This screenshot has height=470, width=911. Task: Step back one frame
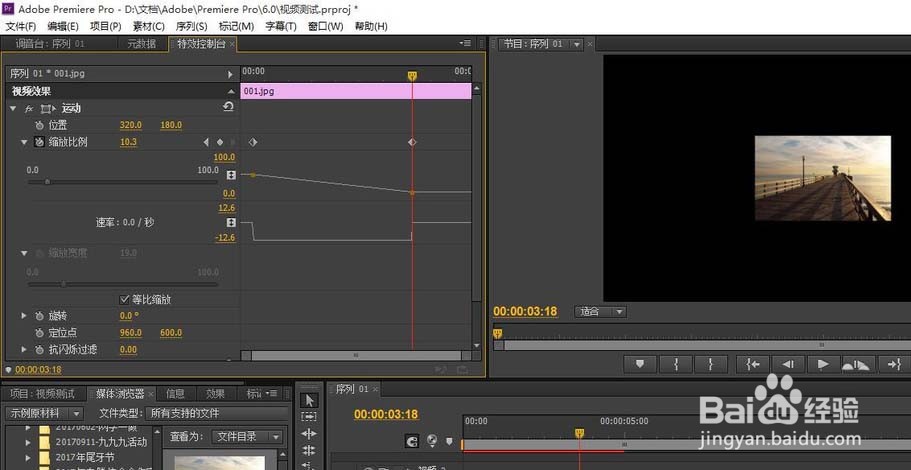788,364
